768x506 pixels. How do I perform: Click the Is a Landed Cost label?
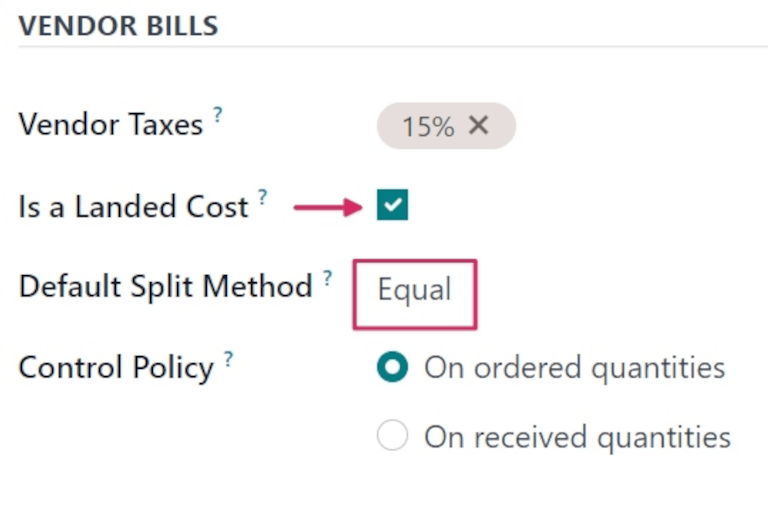pos(133,207)
